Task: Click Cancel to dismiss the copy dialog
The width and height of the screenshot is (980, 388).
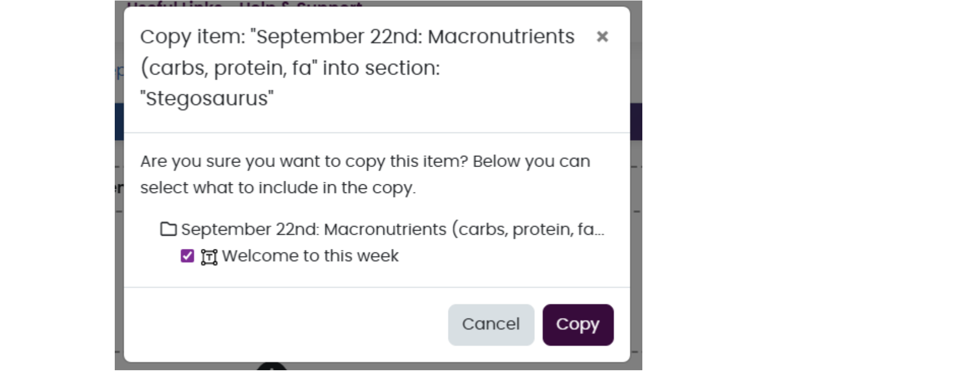Action: 491,324
